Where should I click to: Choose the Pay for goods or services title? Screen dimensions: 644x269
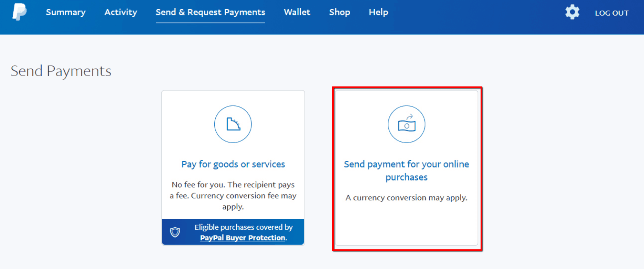(233, 164)
